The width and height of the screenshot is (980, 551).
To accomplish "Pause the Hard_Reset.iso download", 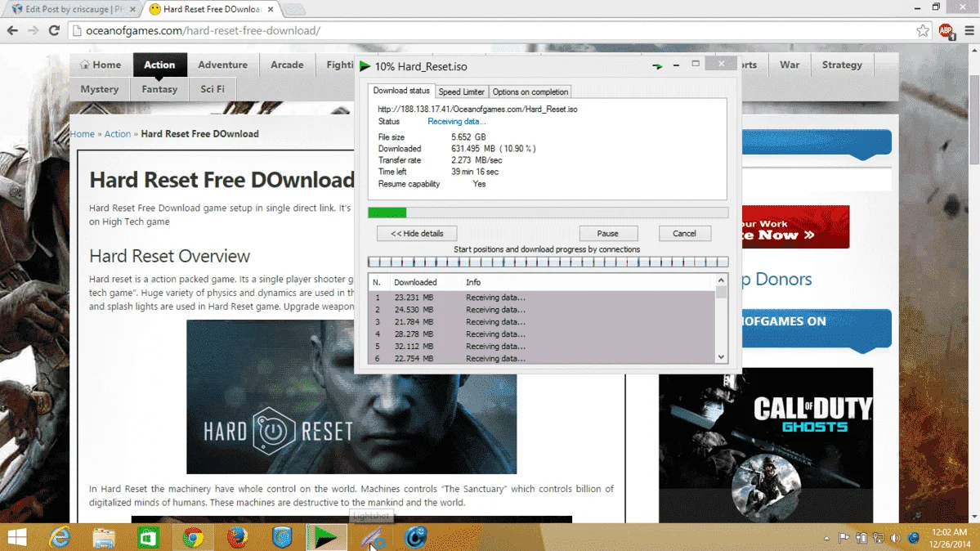I will point(607,233).
